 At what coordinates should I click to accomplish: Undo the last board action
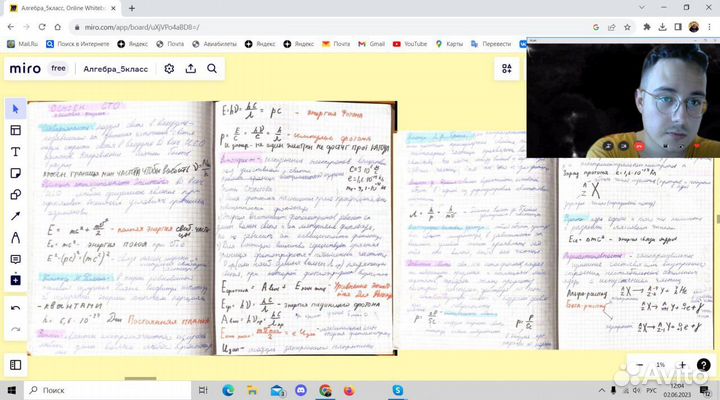(15, 307)
